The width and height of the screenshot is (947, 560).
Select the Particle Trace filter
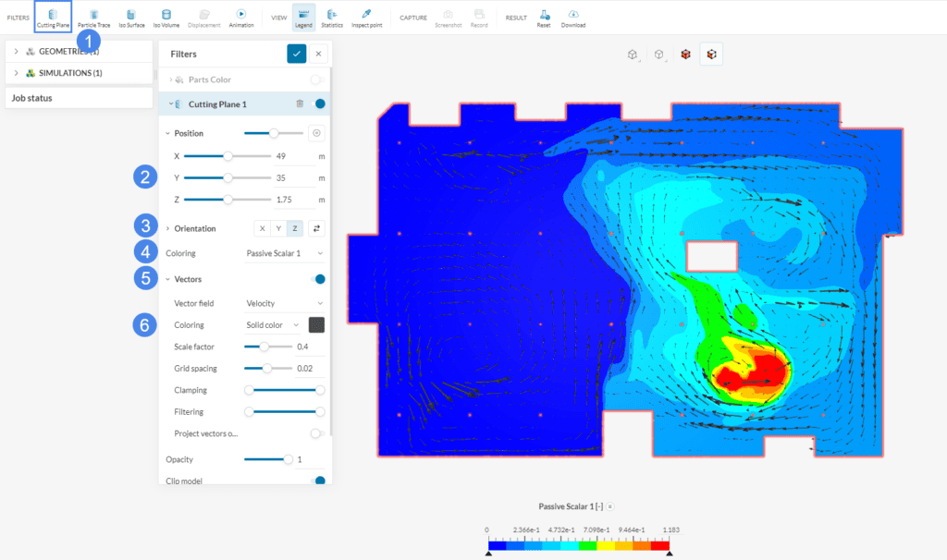(x=93, y=17)
